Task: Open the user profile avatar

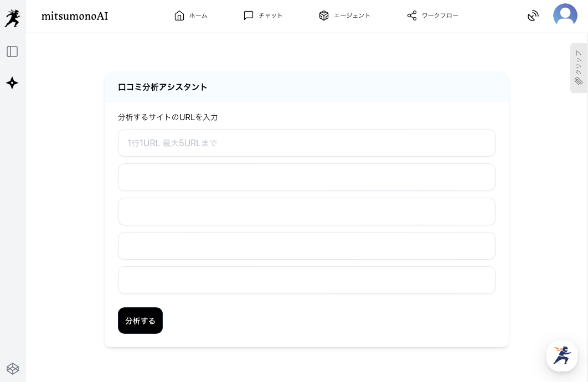Action: tap(565, 16)
